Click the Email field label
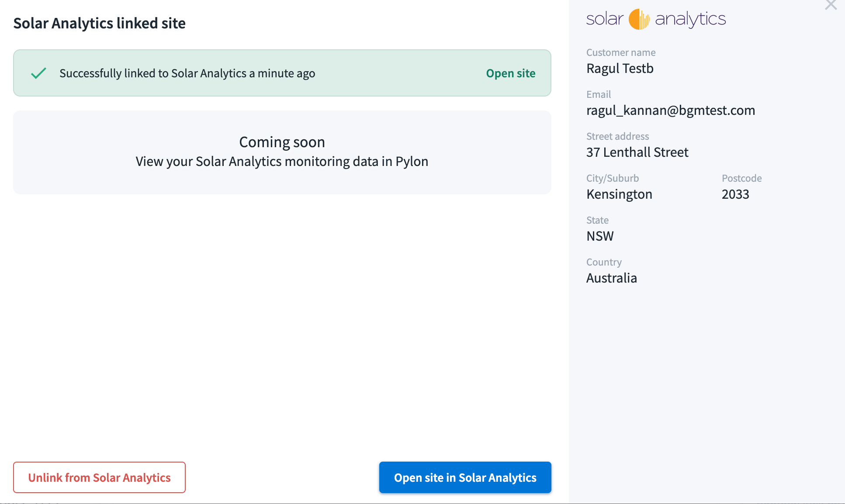 point(599,94)
